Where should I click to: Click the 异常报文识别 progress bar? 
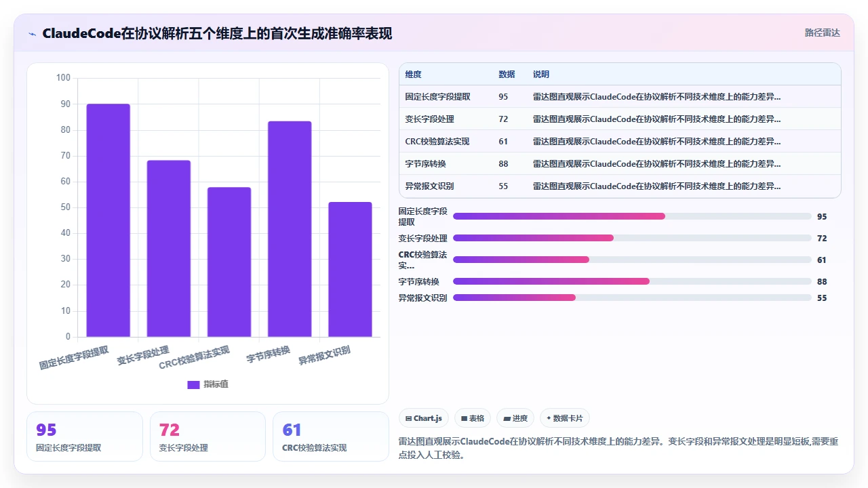pyautogui.click(x=632, y=298)
